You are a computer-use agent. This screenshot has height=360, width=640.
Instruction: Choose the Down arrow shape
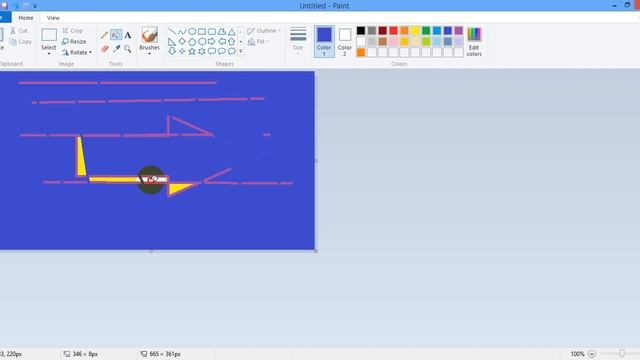[x=172, y=51]
